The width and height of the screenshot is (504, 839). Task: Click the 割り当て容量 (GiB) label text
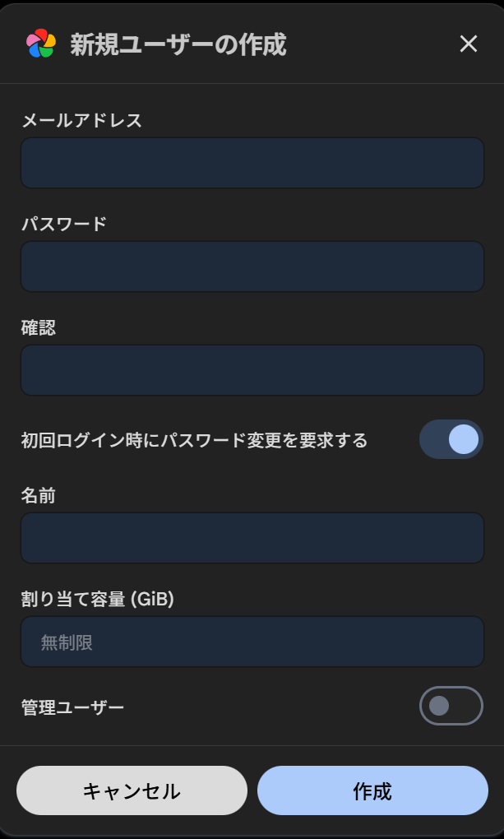click(97, 599)
